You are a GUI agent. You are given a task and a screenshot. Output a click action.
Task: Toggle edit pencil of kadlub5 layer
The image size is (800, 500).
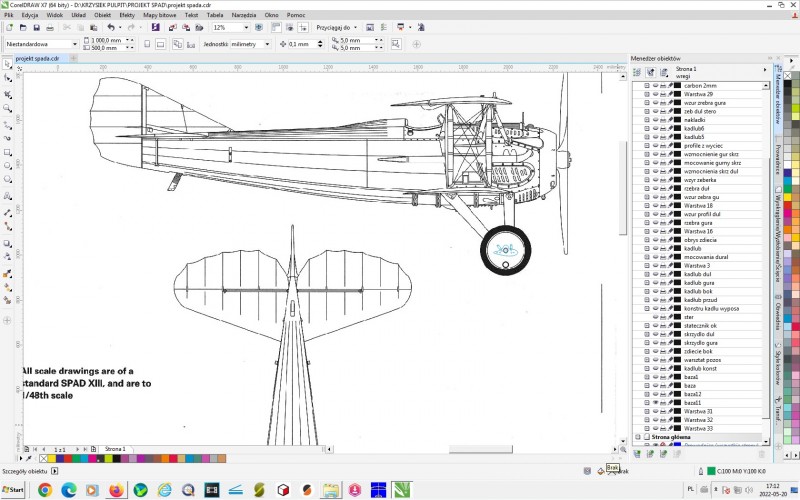[x=670, y=137]
